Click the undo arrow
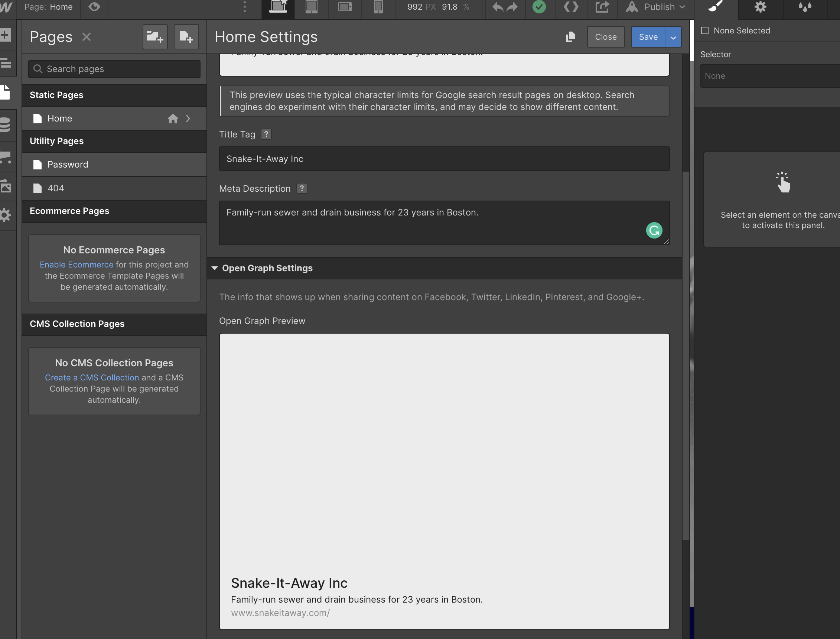The height and width of the screenshot is (639, 840). click(x=498, y=7)
